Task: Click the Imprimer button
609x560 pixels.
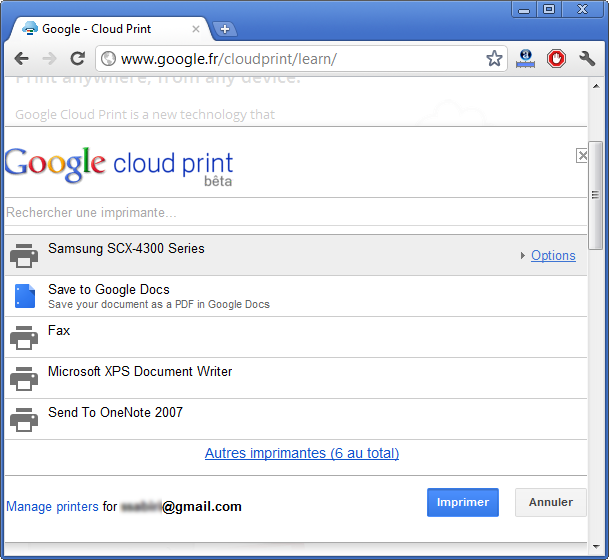Action: pyautogui.click(x=463, y=502)
